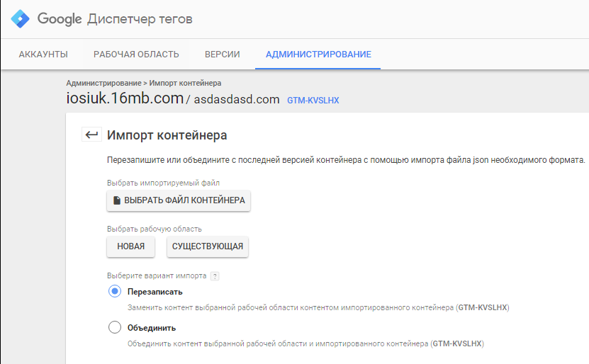Click the Перезаписать option label text
This screenshot has height=364, width=589.
tap(155, 291)
